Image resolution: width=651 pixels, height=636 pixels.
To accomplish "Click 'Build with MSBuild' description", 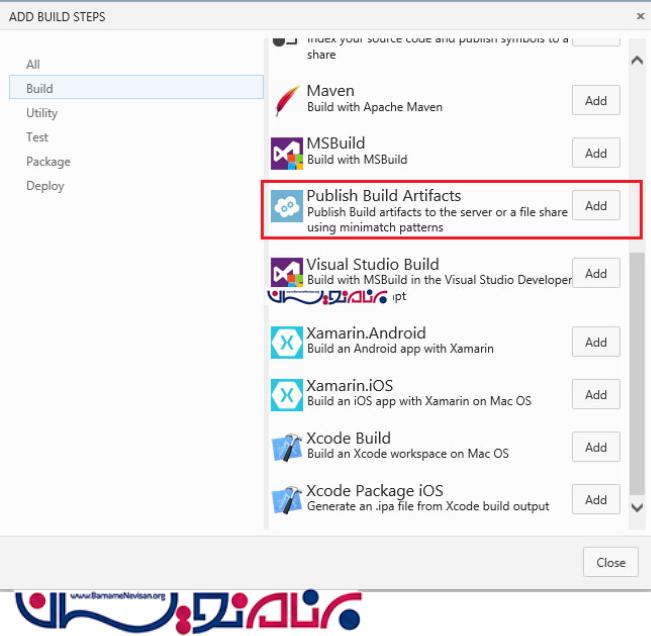I will coord(357,159).
